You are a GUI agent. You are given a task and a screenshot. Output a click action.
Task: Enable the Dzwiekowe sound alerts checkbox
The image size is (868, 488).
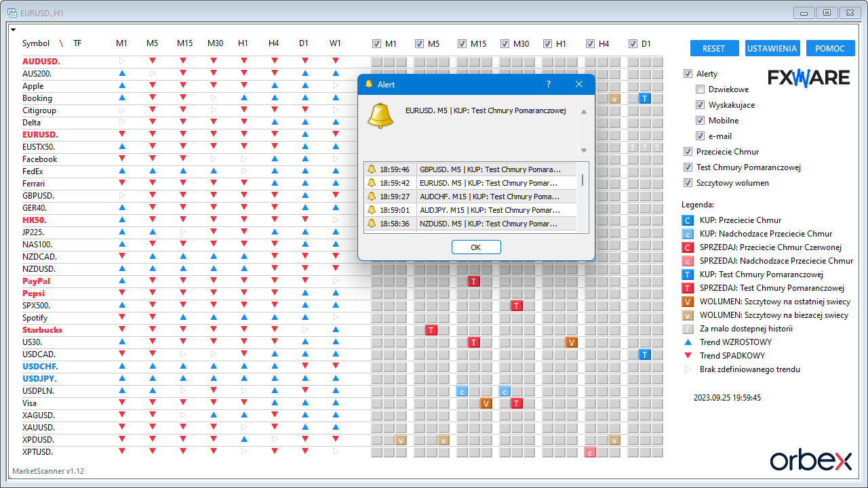click(x=701, y=89)
